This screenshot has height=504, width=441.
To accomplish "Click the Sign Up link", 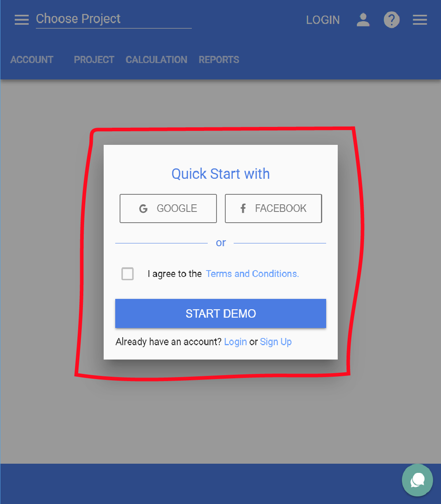I will point(276,342).
